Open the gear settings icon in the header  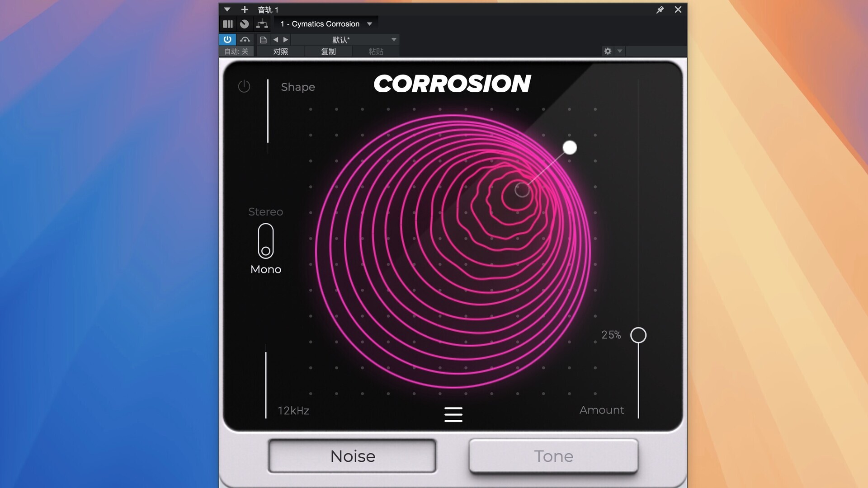(x=608, y=51)
